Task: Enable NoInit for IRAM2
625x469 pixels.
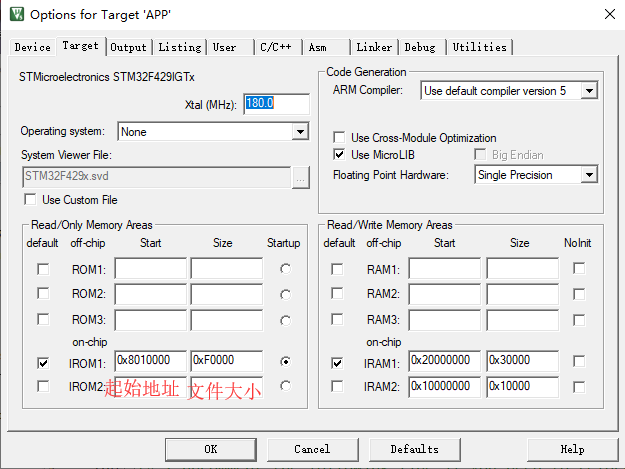Action: point(579,387)
